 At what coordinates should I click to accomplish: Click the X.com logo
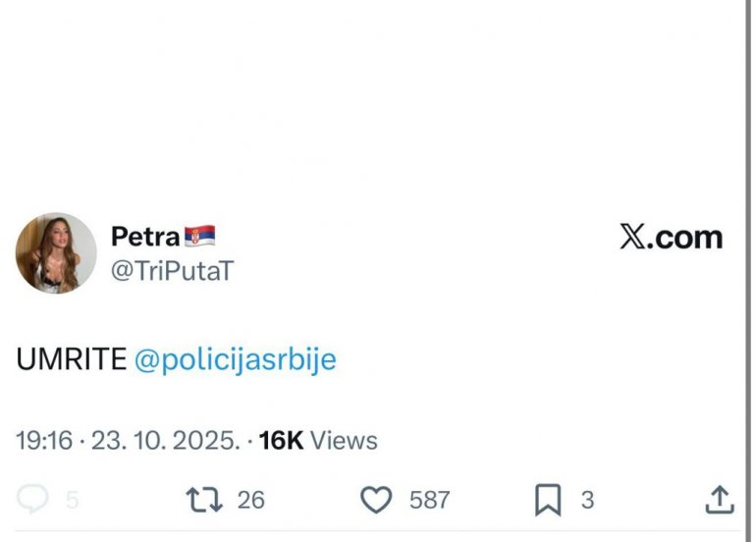(x=671, y=237)
